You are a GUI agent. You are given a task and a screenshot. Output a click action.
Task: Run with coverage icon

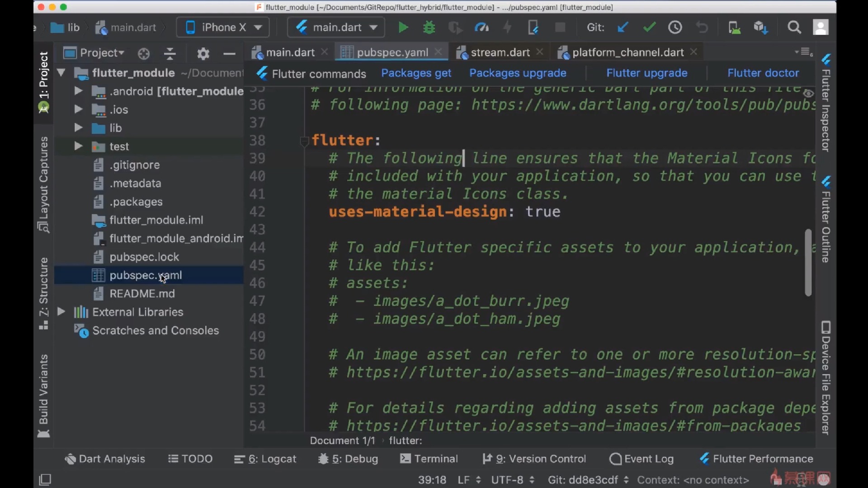click(x=455, y=28)
